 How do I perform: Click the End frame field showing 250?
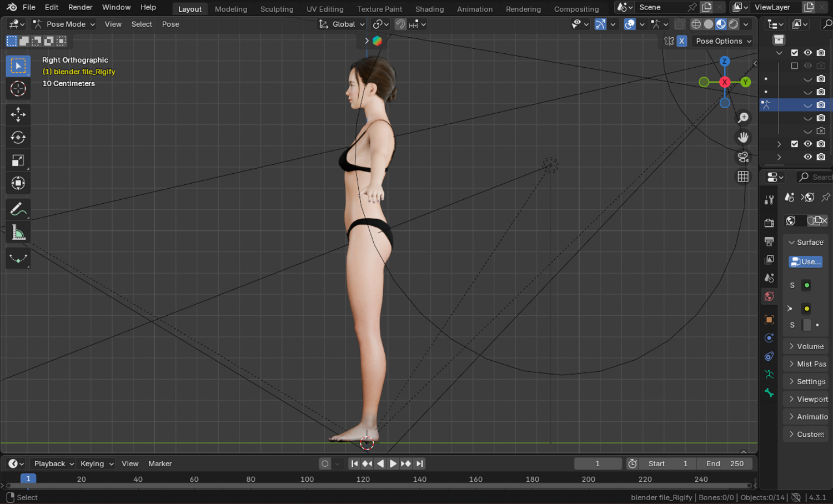click(725, 463)
